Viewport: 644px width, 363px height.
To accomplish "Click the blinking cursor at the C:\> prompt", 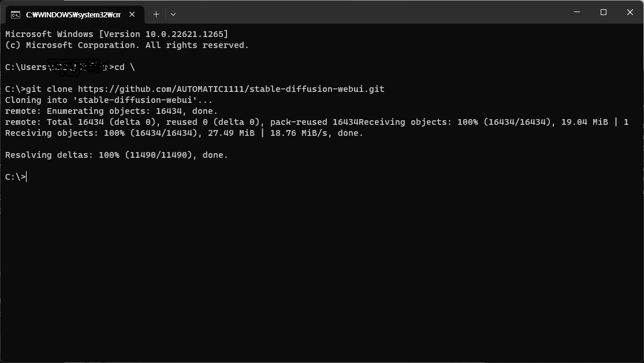I will click(x=27, y=177).
